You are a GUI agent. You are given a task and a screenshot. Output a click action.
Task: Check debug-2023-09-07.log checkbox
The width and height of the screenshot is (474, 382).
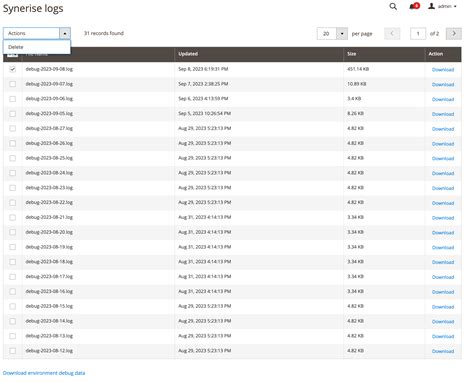pyautogui.click(x=13, y=84)
